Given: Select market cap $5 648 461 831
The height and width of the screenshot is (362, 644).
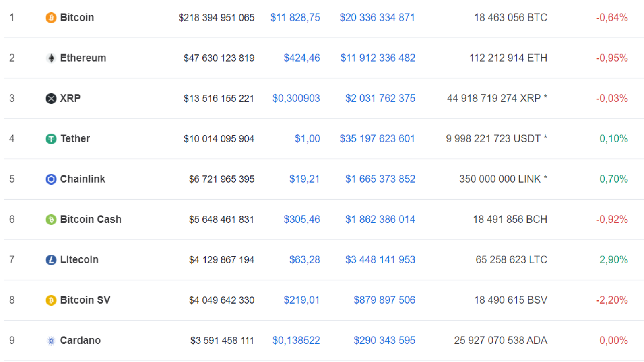Looking at the screenshot, I should (222, 219).
